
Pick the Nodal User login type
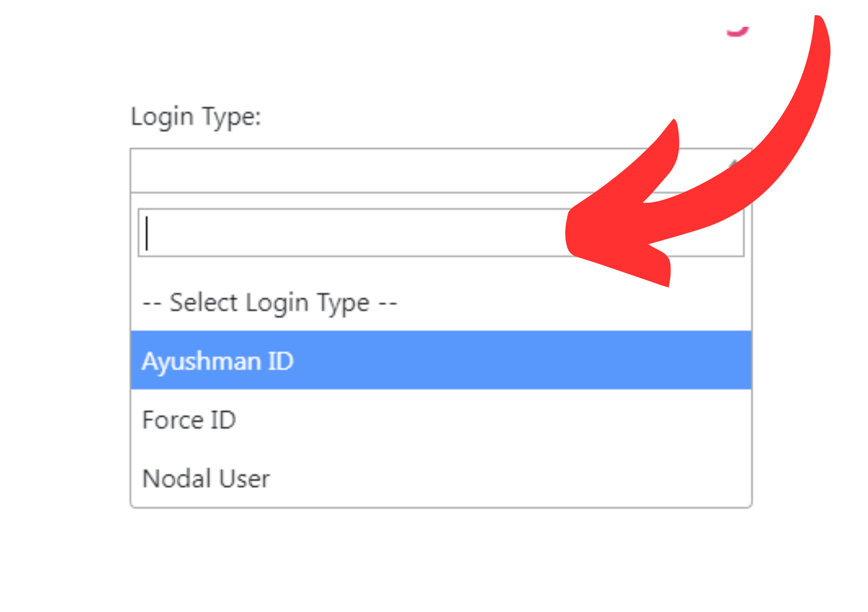click(x=206, y=479)
